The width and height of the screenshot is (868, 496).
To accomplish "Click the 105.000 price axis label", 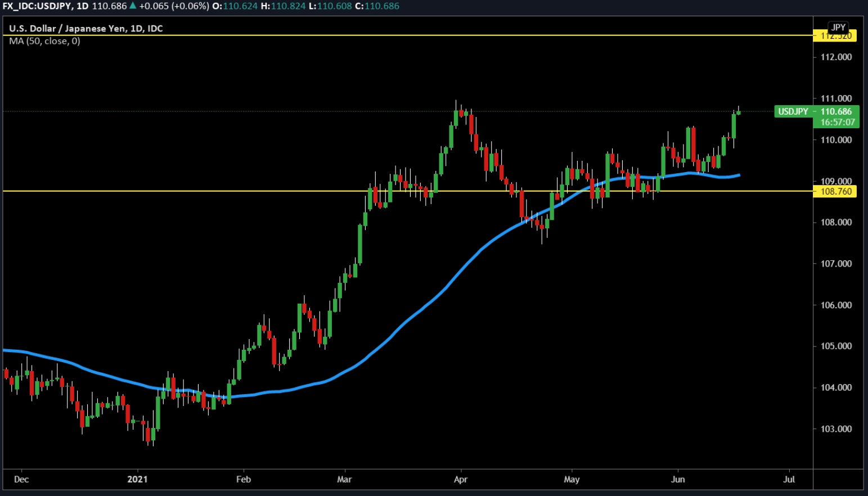I will (x=836, y=346).
